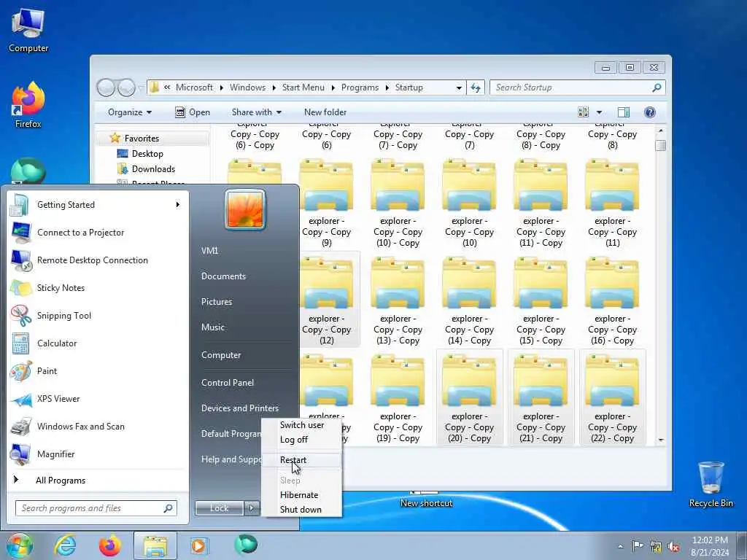This screenshot has width=747, height=560.
Task: Click the Lock button
Action: pyautogui.click(x=219, y=508)
